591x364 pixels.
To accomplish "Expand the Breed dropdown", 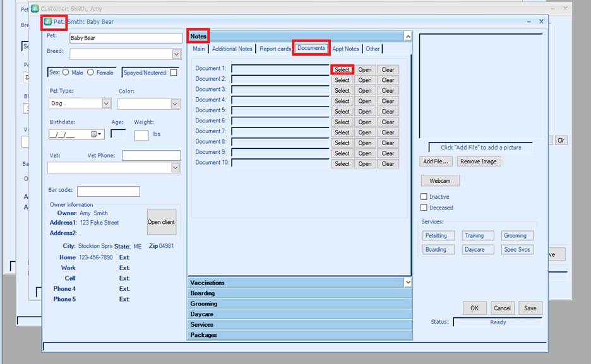I will coord(177,54).
